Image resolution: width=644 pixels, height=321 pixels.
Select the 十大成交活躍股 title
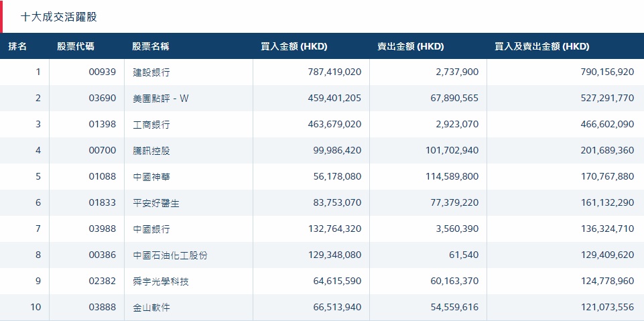(59, 17)
